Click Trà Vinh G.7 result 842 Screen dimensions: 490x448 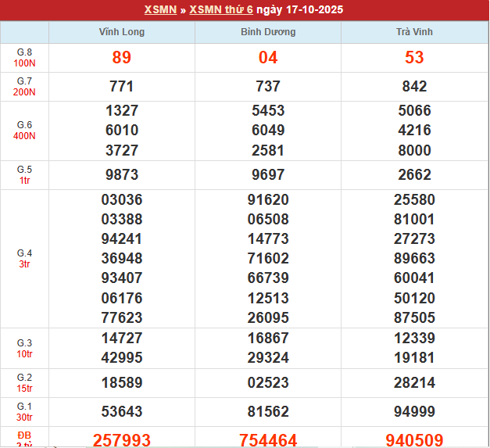[x=414, y=87]
